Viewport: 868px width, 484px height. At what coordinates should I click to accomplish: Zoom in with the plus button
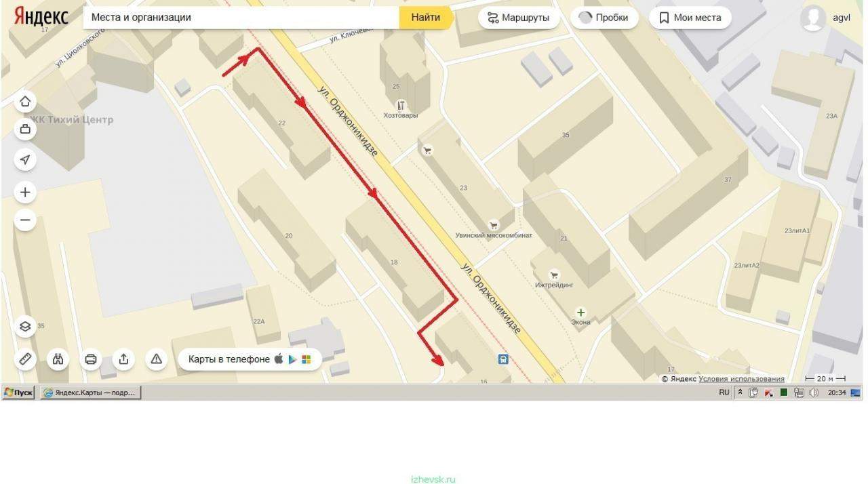point(25,193)
